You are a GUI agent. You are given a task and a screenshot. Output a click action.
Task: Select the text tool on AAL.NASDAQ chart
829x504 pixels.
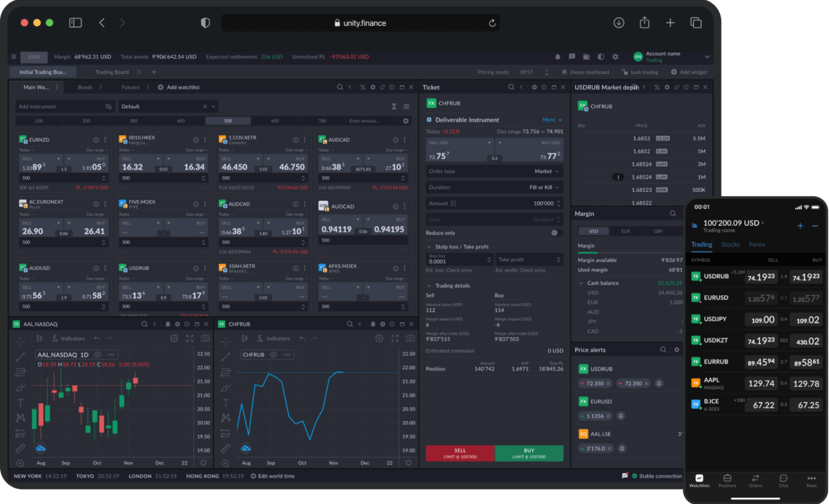(20, 402)
